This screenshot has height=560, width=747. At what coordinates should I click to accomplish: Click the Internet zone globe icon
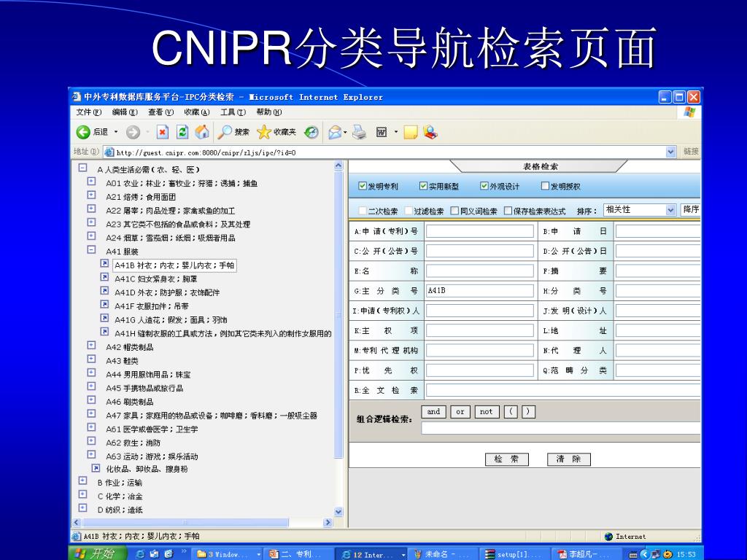point(608,537)
